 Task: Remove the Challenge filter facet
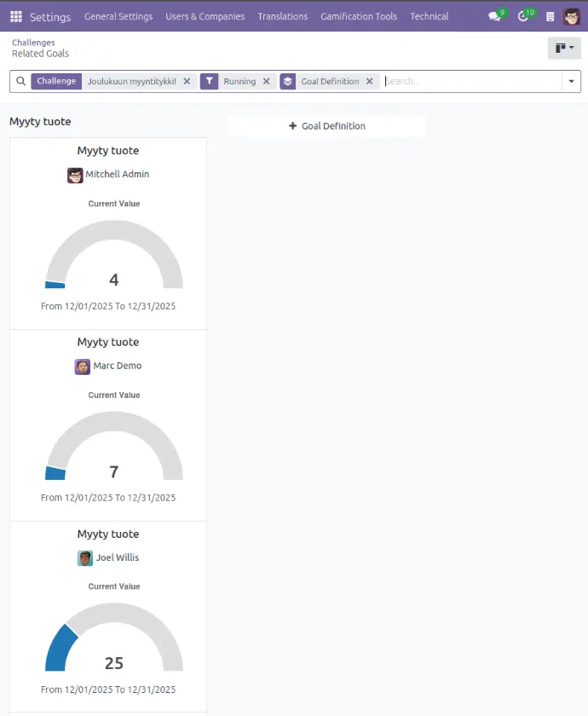187,82
